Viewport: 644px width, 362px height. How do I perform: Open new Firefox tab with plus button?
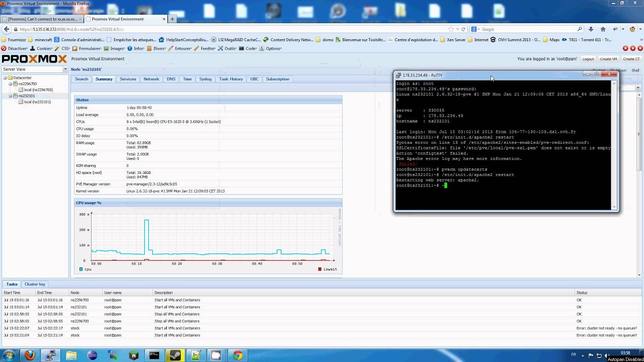tap(172, 19)
